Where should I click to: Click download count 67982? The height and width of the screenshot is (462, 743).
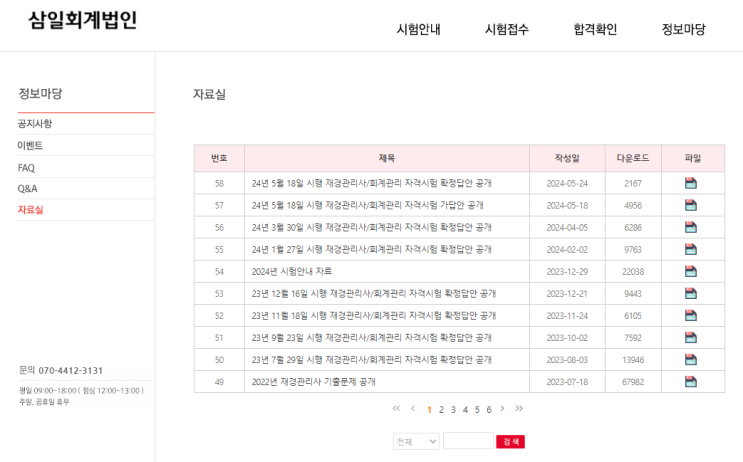(633, 382)
